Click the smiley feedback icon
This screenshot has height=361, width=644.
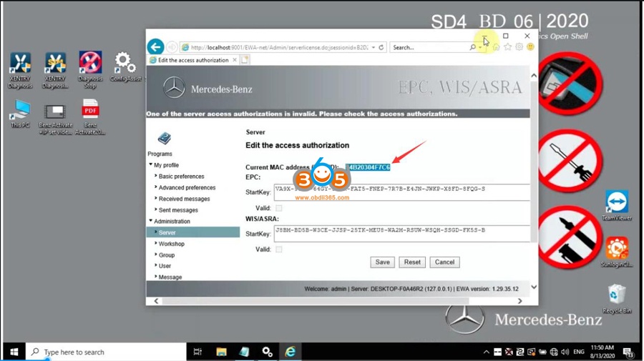tap(531, 47)
